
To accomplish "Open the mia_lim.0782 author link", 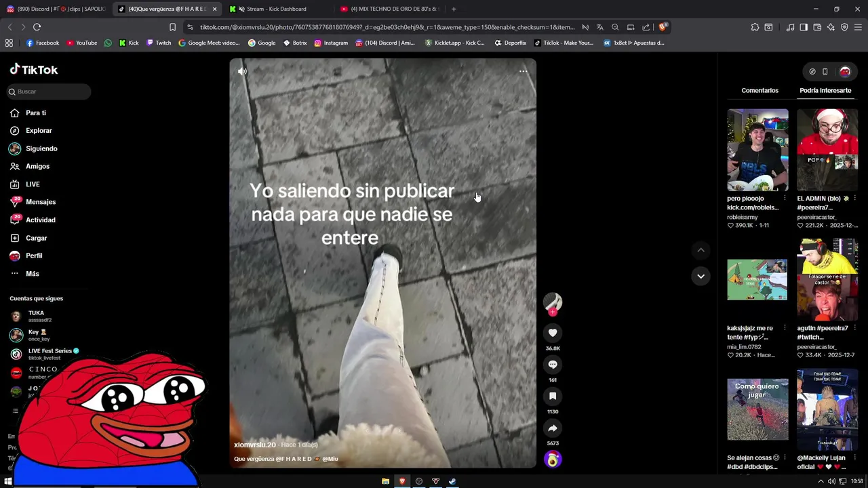I will point(744,346).
